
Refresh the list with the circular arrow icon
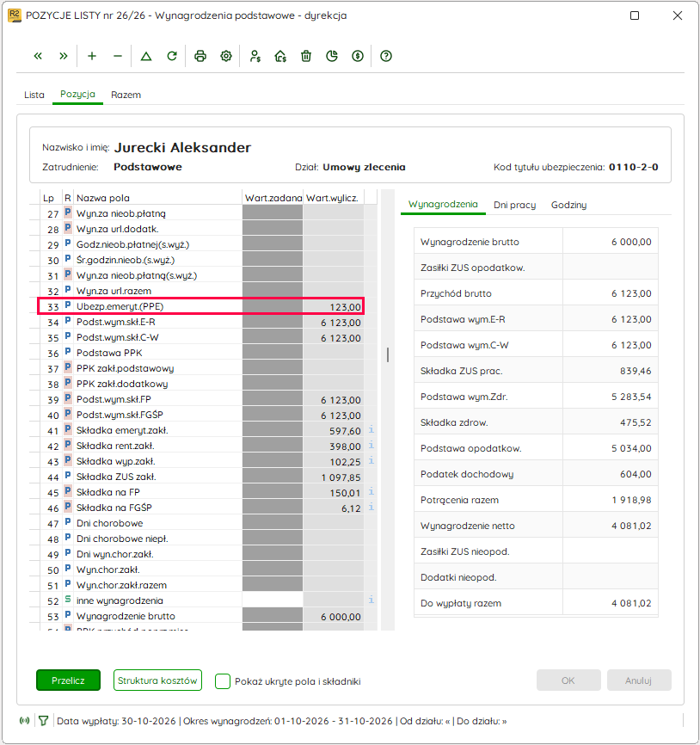pyautogui.click(x=172, y=56)
